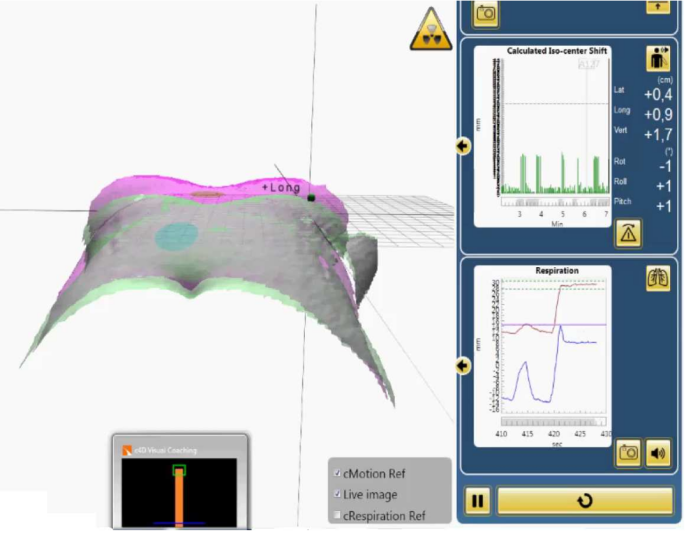The image size is (700, 534).
Task: Uncheck the cMotion Ref checkbox
Action: point(338,473)
